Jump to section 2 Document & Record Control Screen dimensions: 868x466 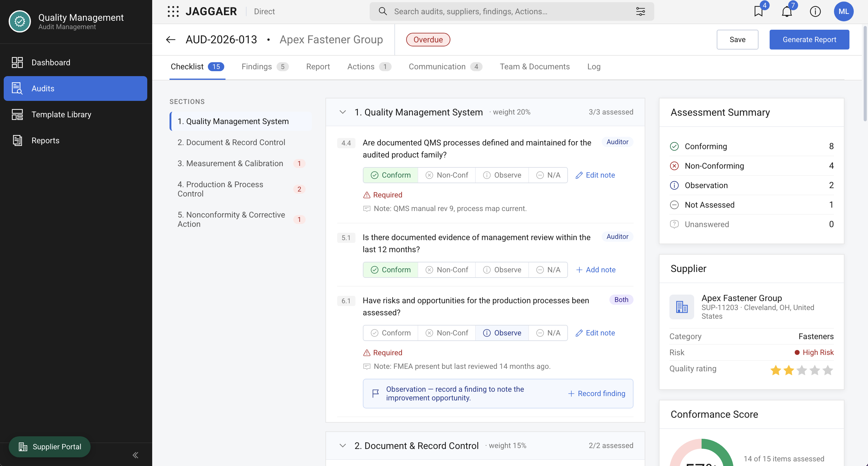coord(241,143)
